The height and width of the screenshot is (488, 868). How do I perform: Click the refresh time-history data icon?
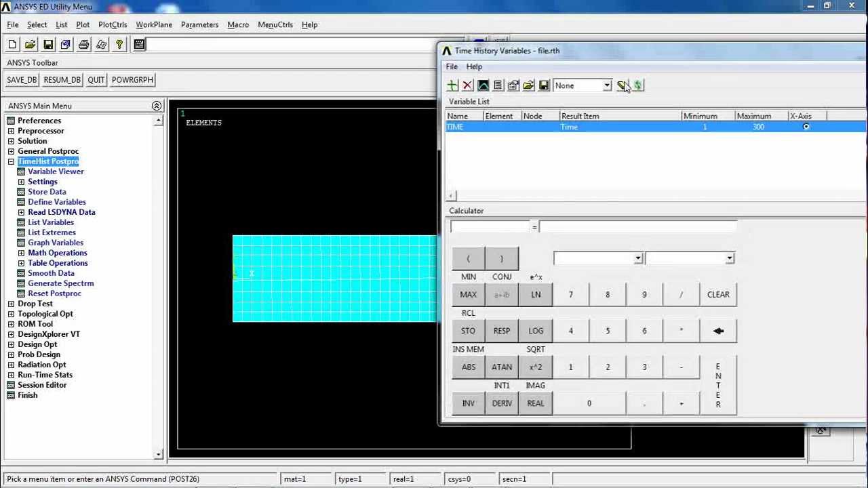[x=637, y=85]
